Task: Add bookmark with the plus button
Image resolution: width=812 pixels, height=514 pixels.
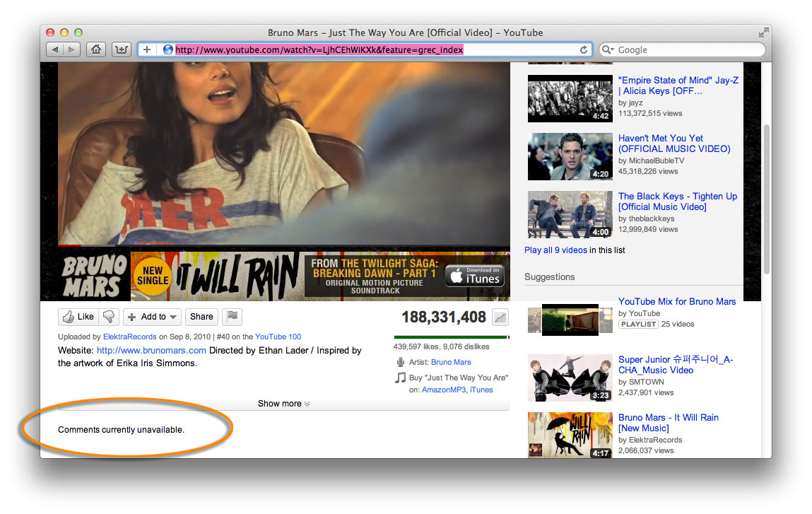Action: (x=147, y=49)
